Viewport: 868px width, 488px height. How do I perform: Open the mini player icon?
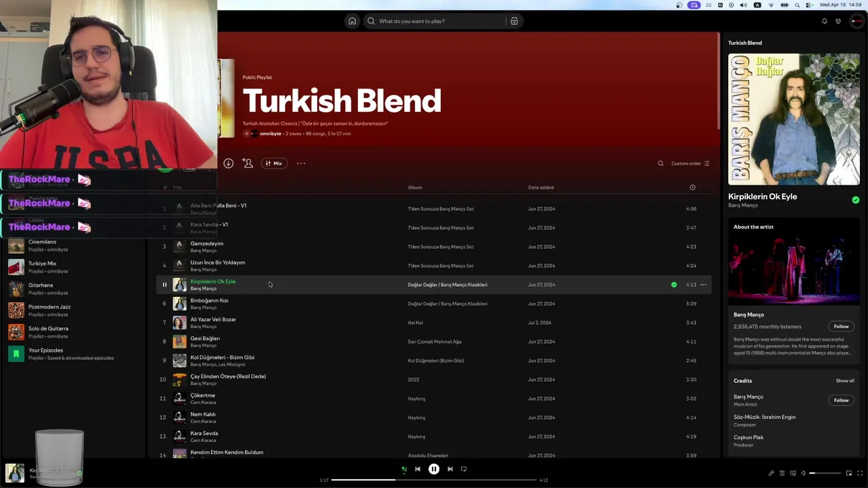click(848, 473)
